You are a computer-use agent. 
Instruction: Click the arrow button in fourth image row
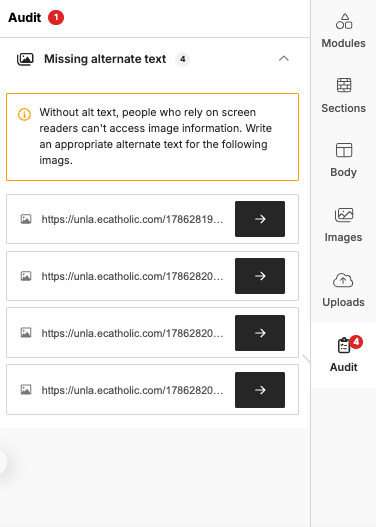click(x=260, y=390)
